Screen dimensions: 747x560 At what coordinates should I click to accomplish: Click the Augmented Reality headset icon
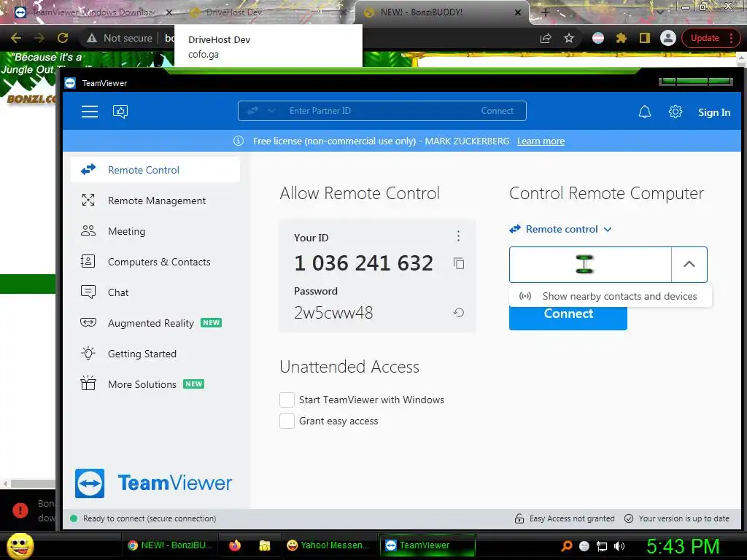[x=88, y=322]
